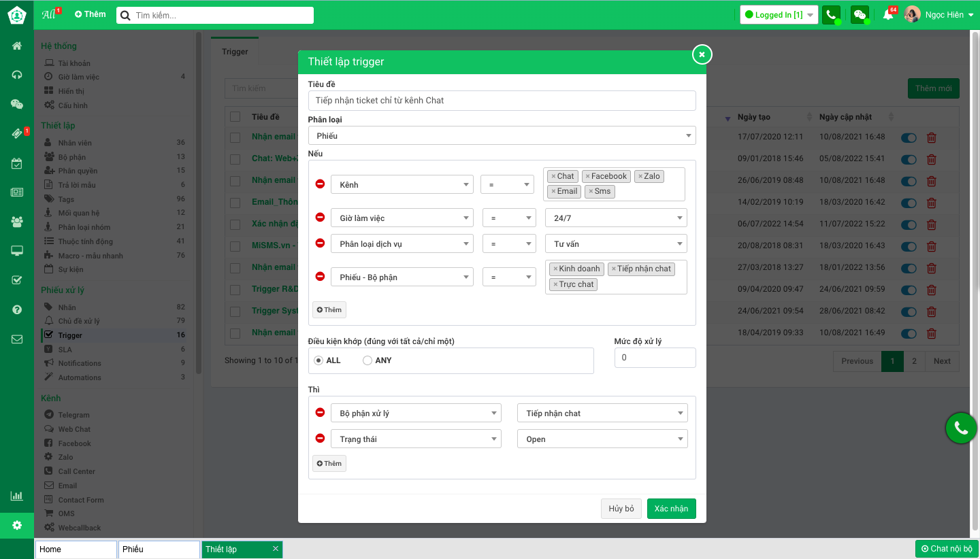Viewport: 980px width, 559px height.
Task: Remove the Facebook tag from Kênh
Action: (x=588, y=176)
